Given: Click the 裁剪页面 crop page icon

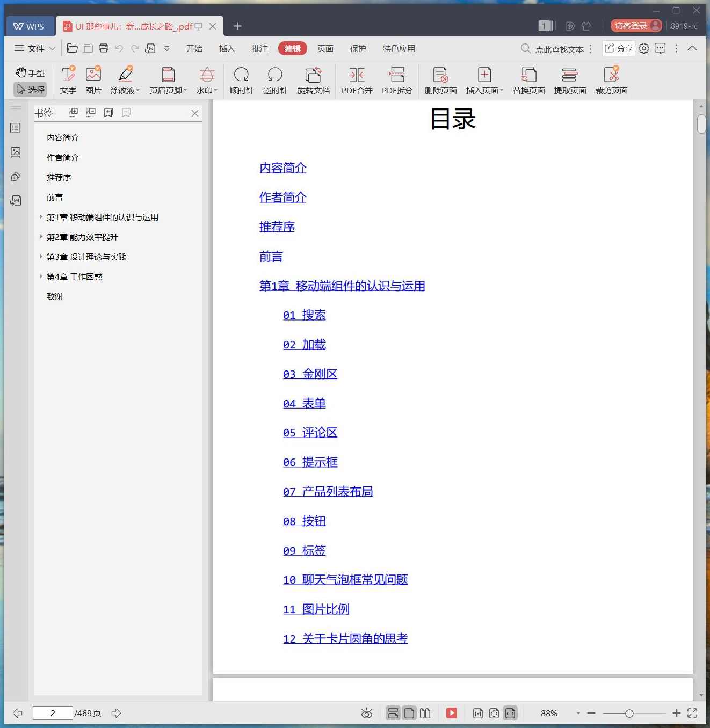Looking at the screenshot, I should [x=612, y=80].
